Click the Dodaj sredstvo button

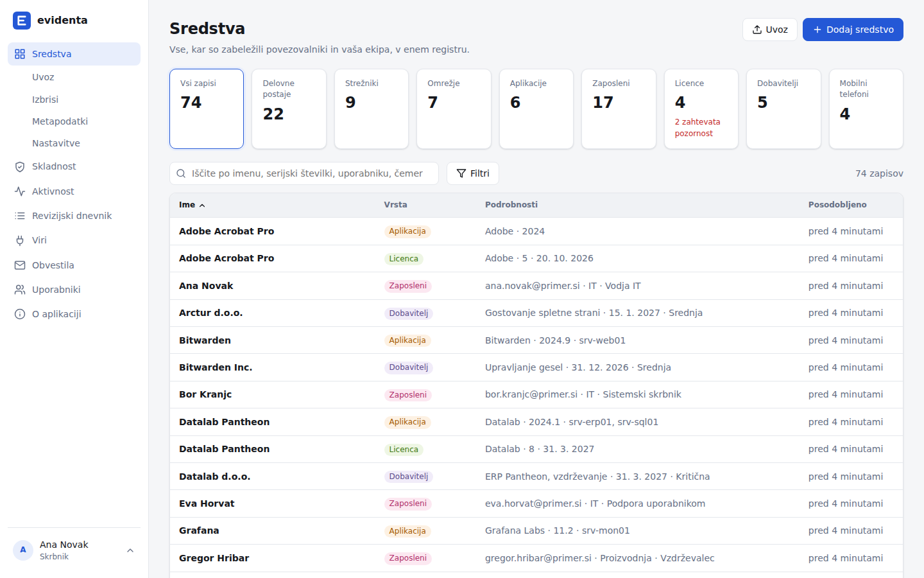click(853, 30)
